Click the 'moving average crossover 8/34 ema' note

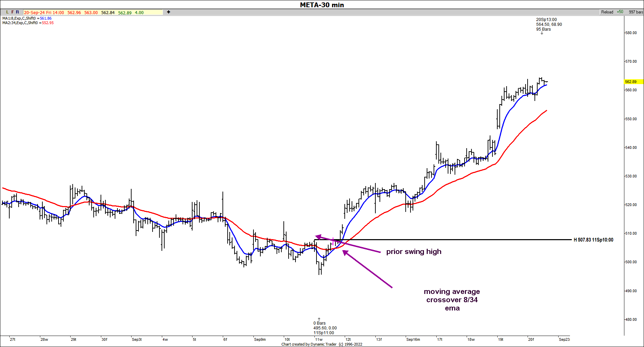[452, 300]
